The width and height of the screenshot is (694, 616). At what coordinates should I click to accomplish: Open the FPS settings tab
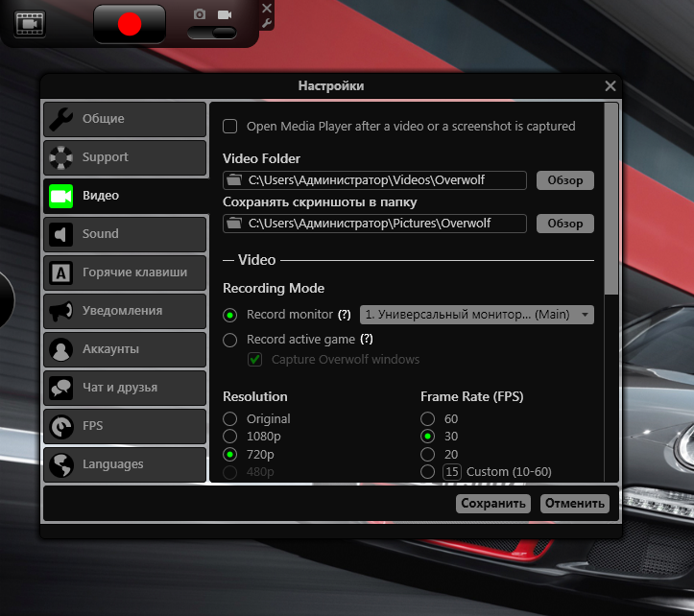coord(125,426)
